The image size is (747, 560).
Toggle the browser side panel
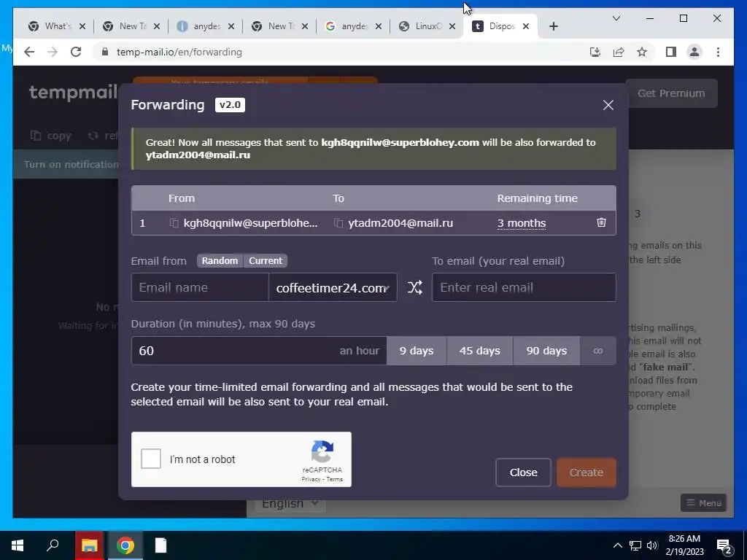coord(671,52)
